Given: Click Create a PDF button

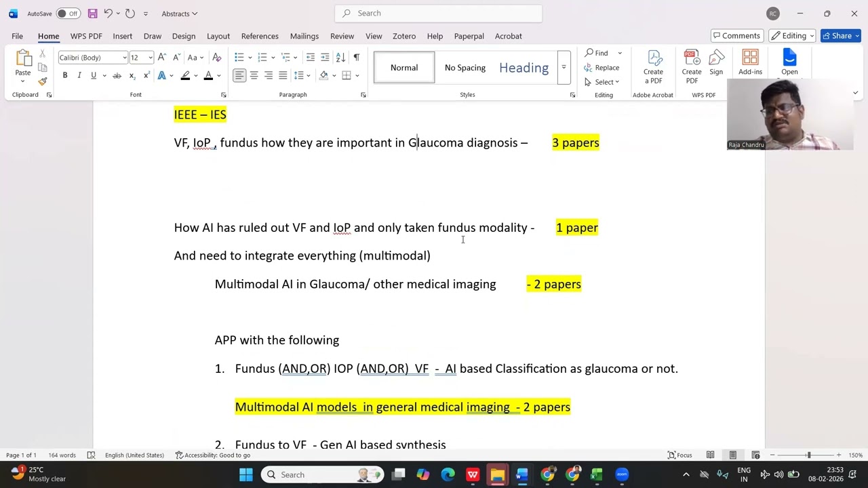Looking at the screenshot, I should coord(654,66).
